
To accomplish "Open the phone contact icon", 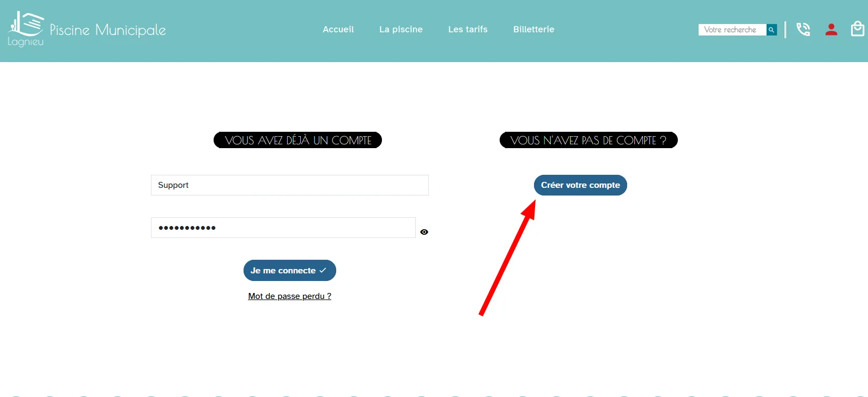I will click(x=803, y=29).
